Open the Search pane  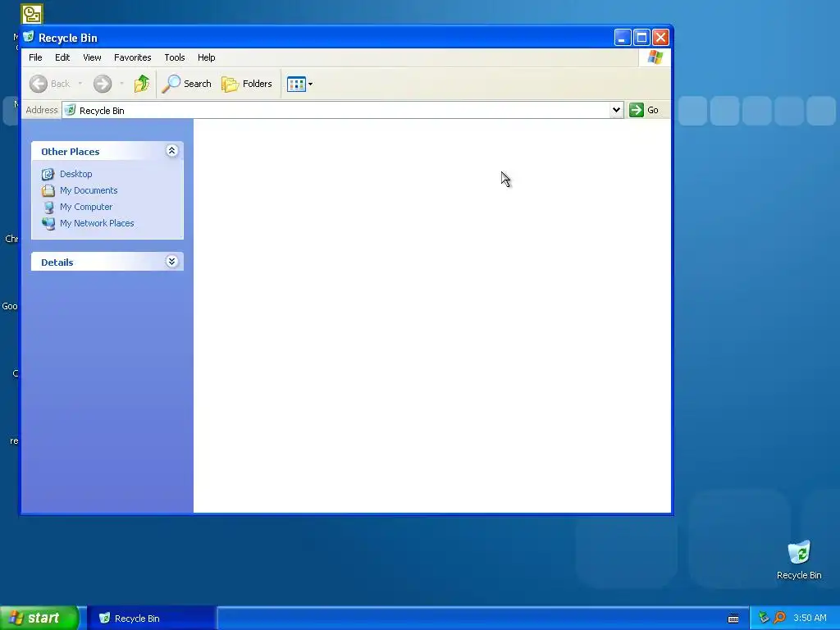tap(186, 84)
